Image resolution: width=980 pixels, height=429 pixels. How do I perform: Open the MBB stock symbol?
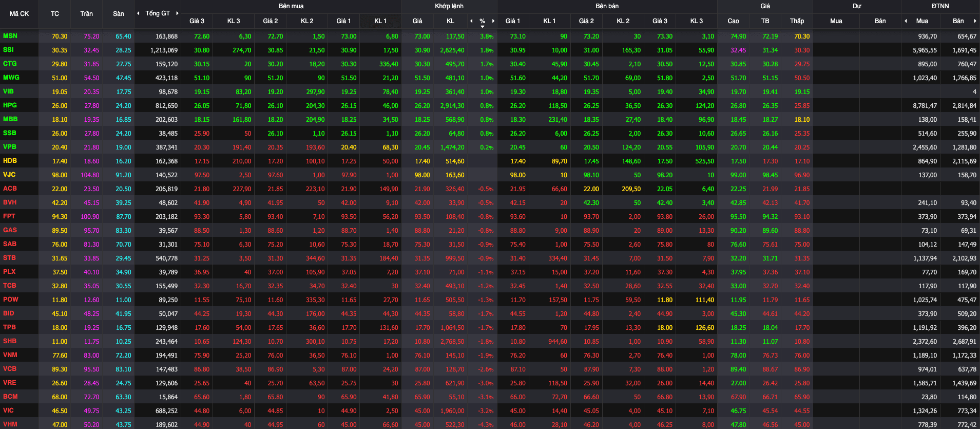(10, 119)
